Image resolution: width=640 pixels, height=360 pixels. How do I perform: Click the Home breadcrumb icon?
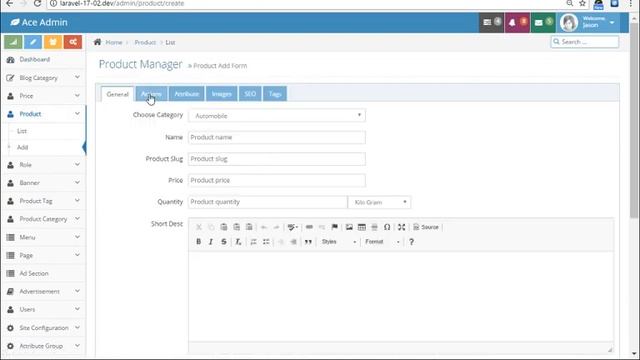click(98, 42)
